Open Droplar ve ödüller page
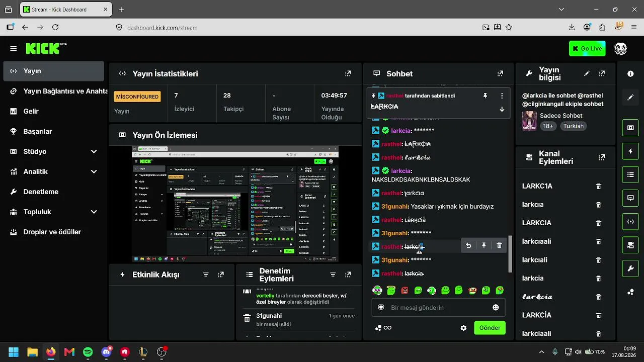The width and height of the screenshot is (644, 362). click(x=53, y=232)
